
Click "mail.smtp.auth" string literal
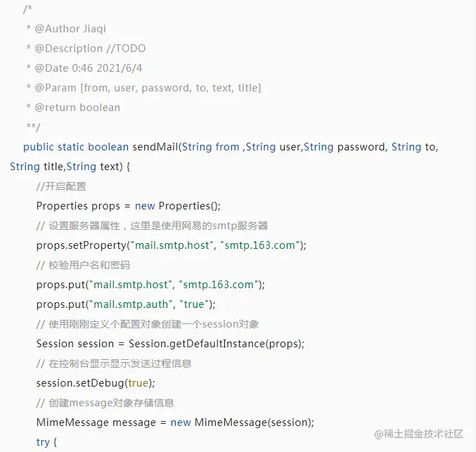(131, 304)
